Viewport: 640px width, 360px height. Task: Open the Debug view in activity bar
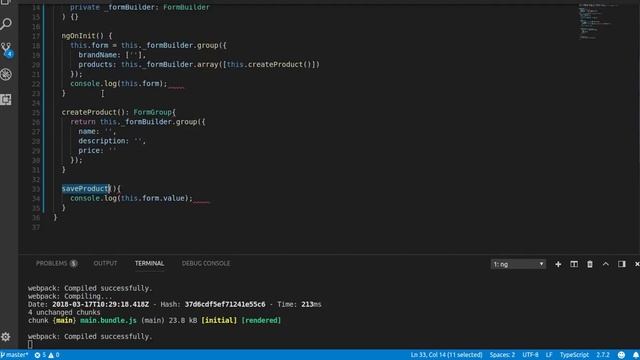point(6,75)
